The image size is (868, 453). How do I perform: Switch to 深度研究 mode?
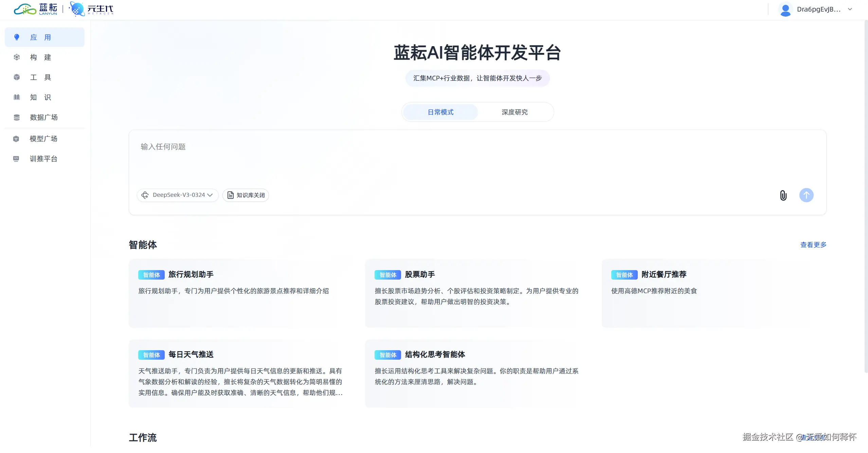[x=514, y=112]
